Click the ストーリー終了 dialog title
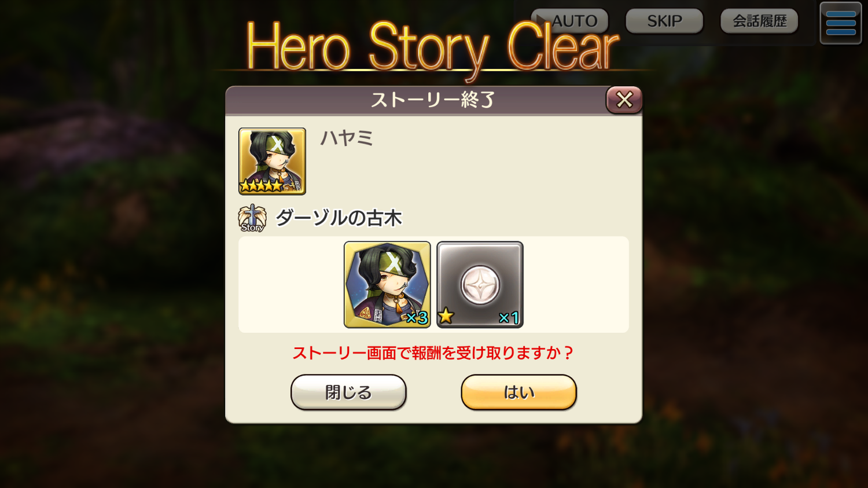Screen dimensions: 868x488 click(x=433, y=100)
